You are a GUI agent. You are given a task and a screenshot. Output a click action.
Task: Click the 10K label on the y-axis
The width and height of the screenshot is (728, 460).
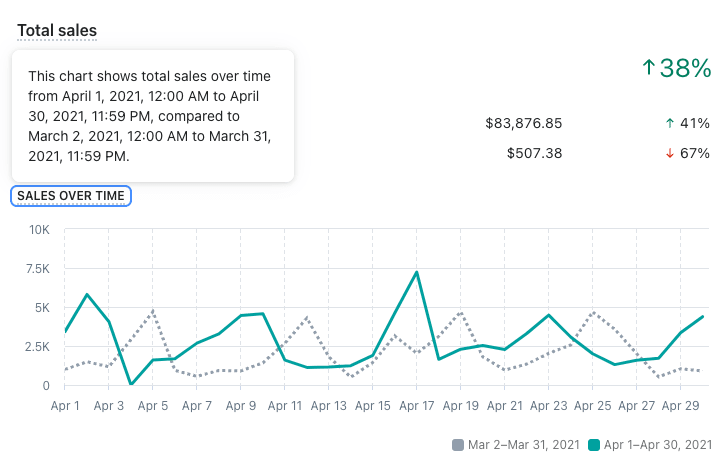38,230
